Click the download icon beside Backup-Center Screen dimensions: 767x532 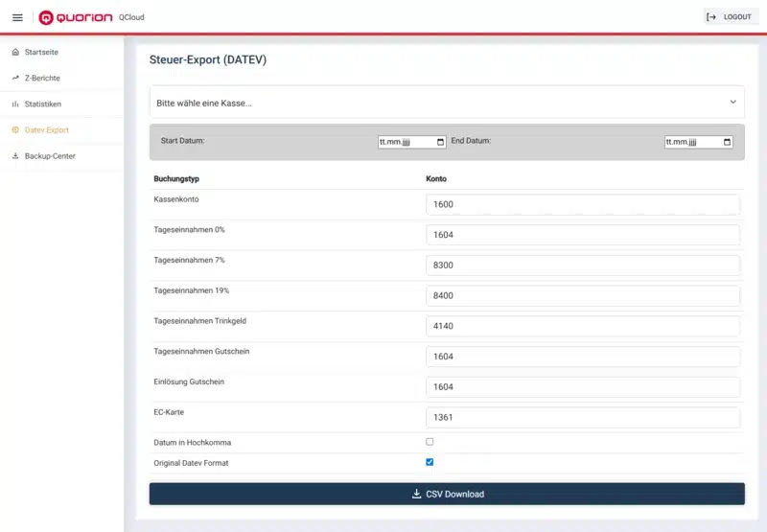[x=15, y=156]
